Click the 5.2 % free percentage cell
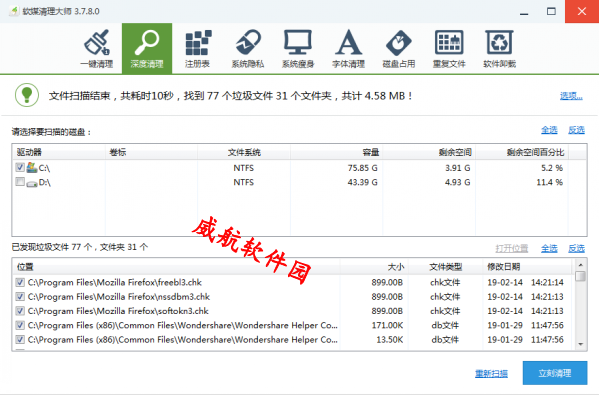This screenshot has height=395, width=599. [552, 168]
